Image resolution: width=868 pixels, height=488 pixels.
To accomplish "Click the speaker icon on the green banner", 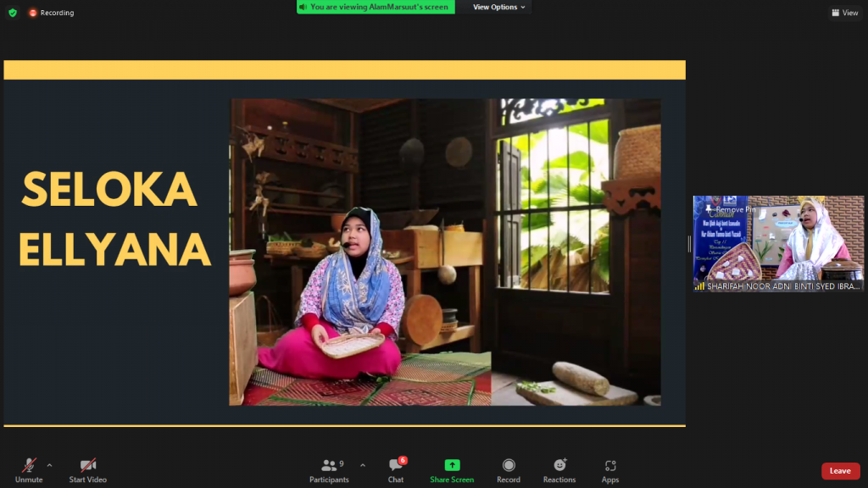I will point(303,7).
